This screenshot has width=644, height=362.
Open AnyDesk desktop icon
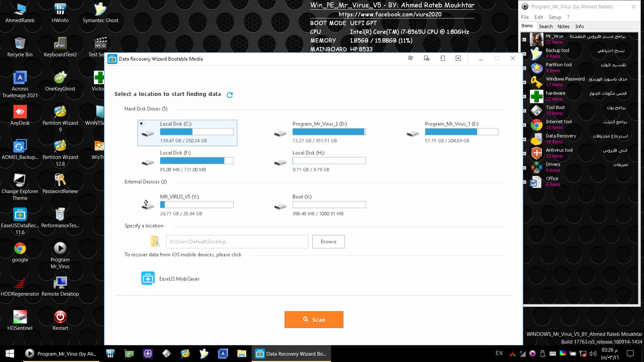[x=20, y=116]
